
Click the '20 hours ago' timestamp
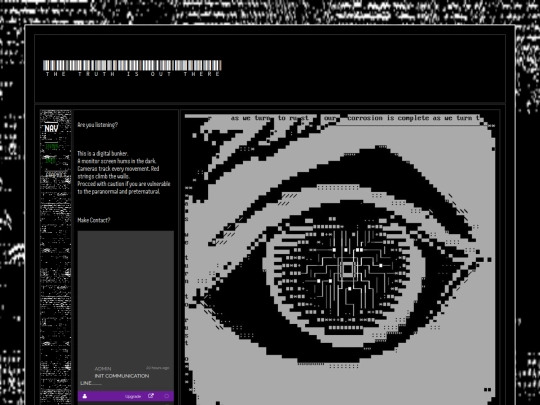point(158,368)
